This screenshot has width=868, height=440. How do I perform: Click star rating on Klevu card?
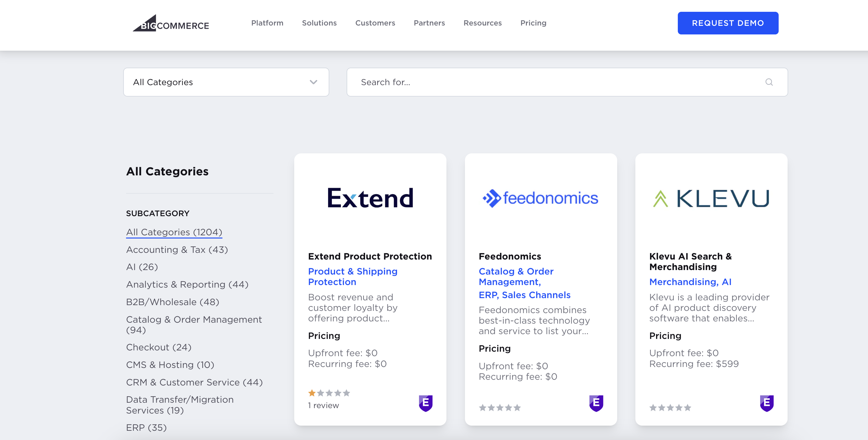[670, 408]
